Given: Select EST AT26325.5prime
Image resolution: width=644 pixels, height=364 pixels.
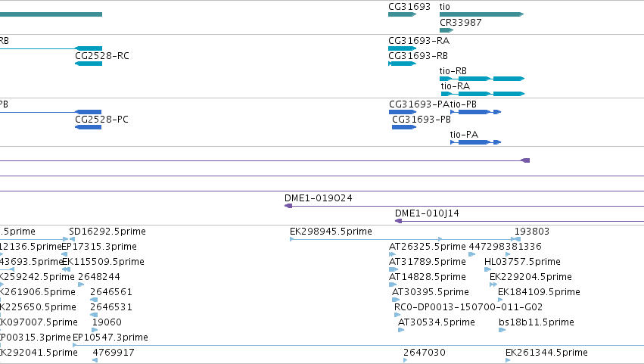Looking at the screenshot, I should coord(428,247).
